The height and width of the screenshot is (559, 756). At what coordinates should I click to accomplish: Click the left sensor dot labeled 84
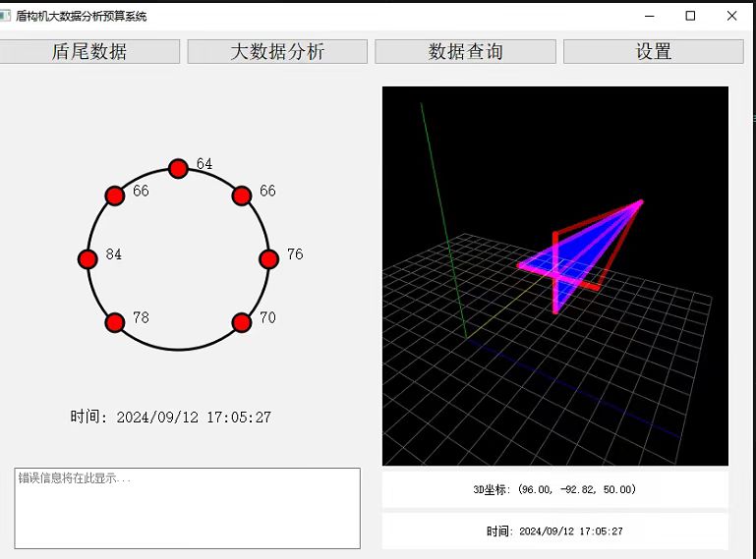click(87, 258)
